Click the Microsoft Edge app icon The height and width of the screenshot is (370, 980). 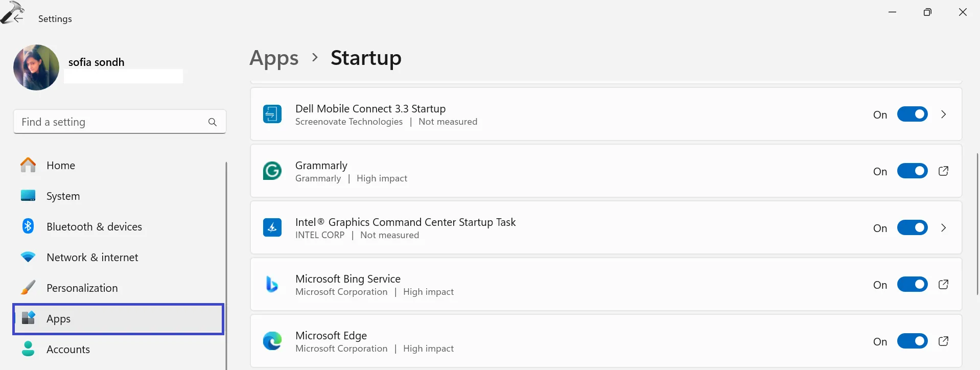[x=272, y=341]
